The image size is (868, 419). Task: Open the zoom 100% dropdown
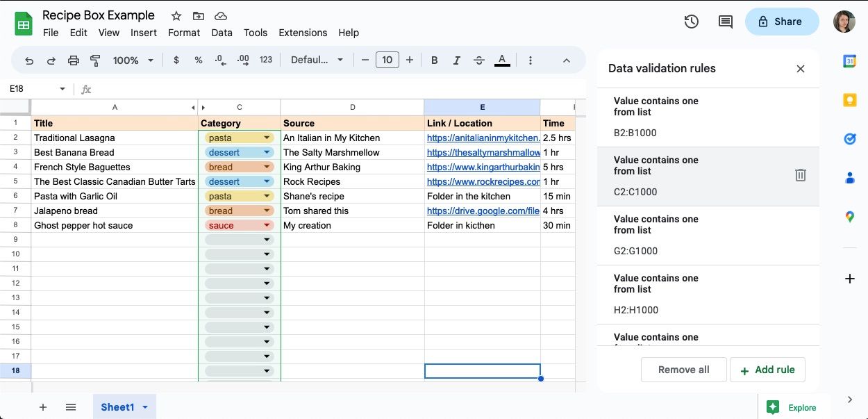[x=133, y=60]
